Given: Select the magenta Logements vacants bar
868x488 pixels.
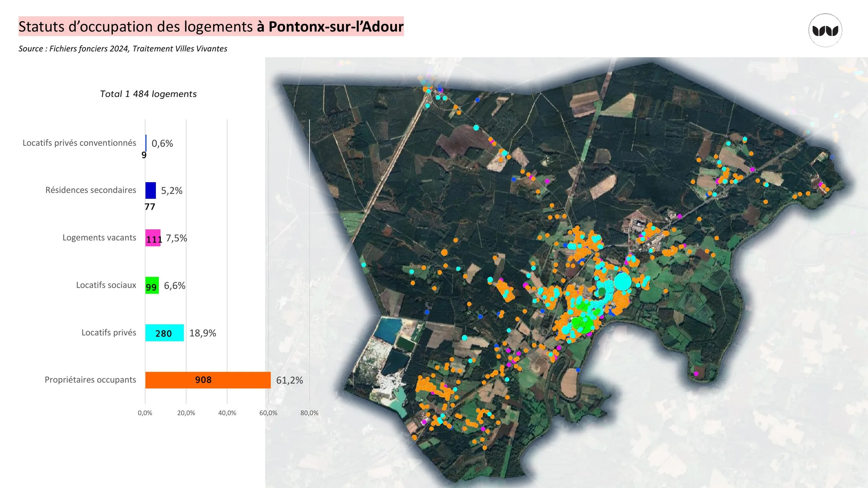Looking at the screenshot, I should pyautogui.click(x=153, y=238).
